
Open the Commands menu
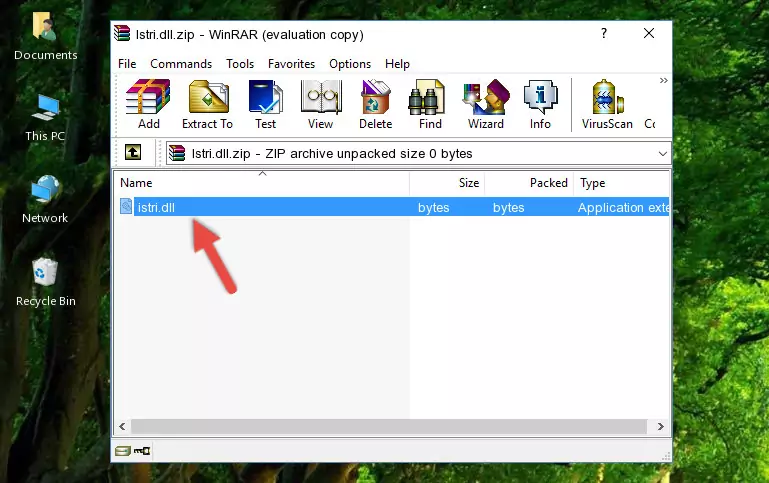[x=181, y=64]
